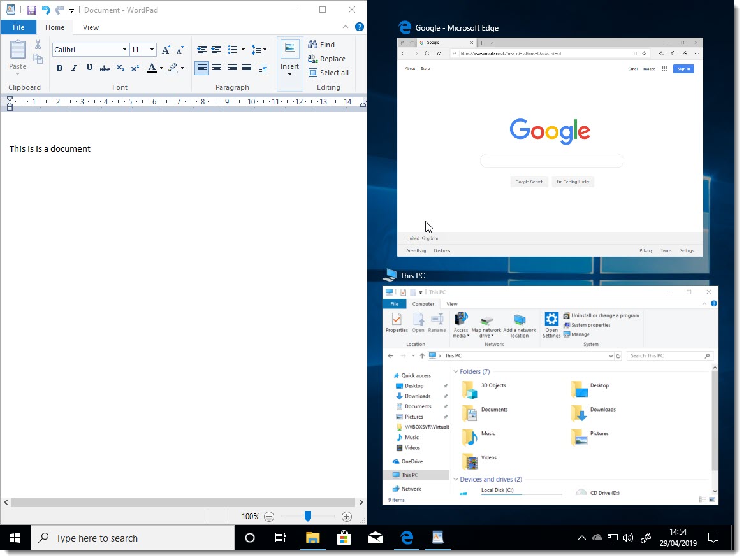This screenshot has width=744, height=560.
Task: Toggle bold formatting in WordPad
Action: (59, 68)
